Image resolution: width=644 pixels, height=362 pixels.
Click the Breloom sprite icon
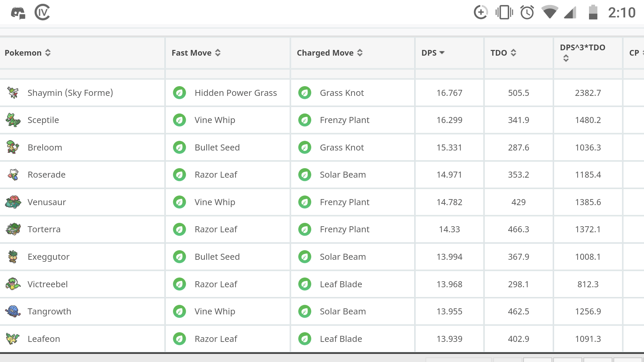(13, 147)
